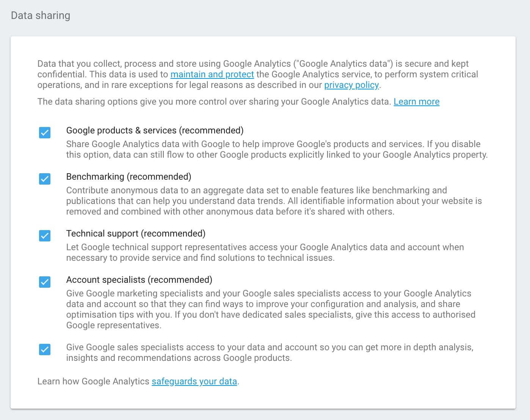Untick Account specialists checkbox
Viewport: 530px width, 420px height.
pos(45,282)
